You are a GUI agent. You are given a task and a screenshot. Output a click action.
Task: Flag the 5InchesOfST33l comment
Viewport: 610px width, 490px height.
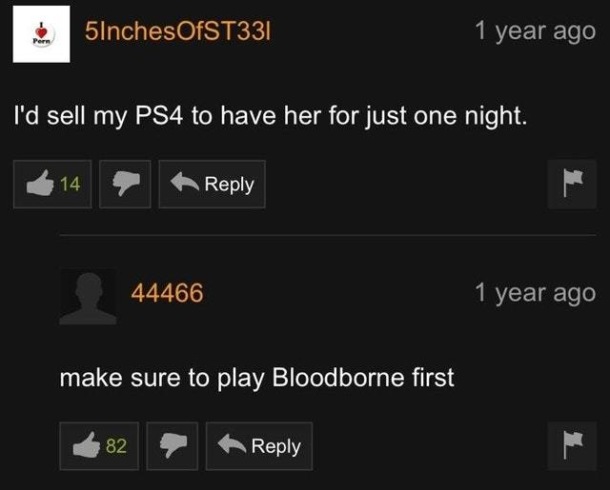click(572, 184)
